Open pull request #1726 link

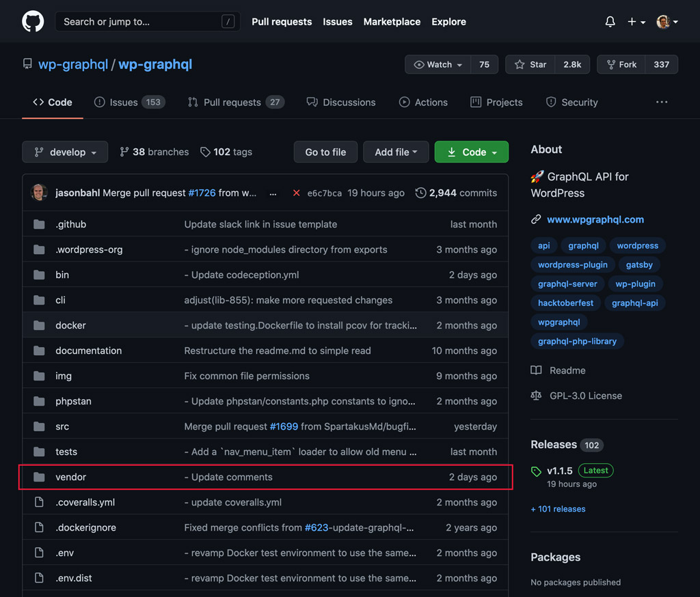(202, 193)
